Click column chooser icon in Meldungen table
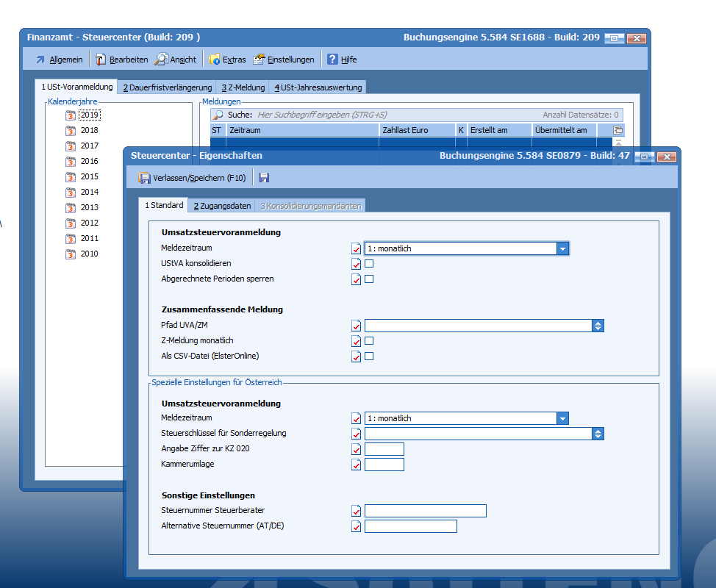Image resolution: width=716 pixels, height=588 pixels. [x=618, y=130]
